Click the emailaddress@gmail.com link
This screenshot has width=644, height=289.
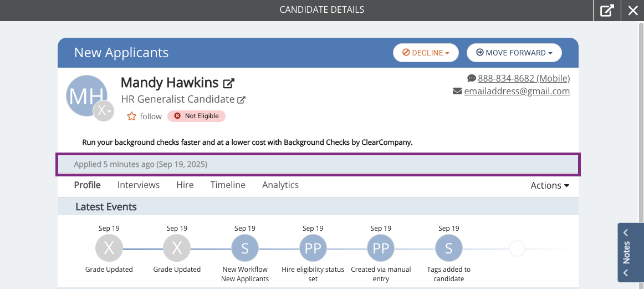[x=517, y=92]
